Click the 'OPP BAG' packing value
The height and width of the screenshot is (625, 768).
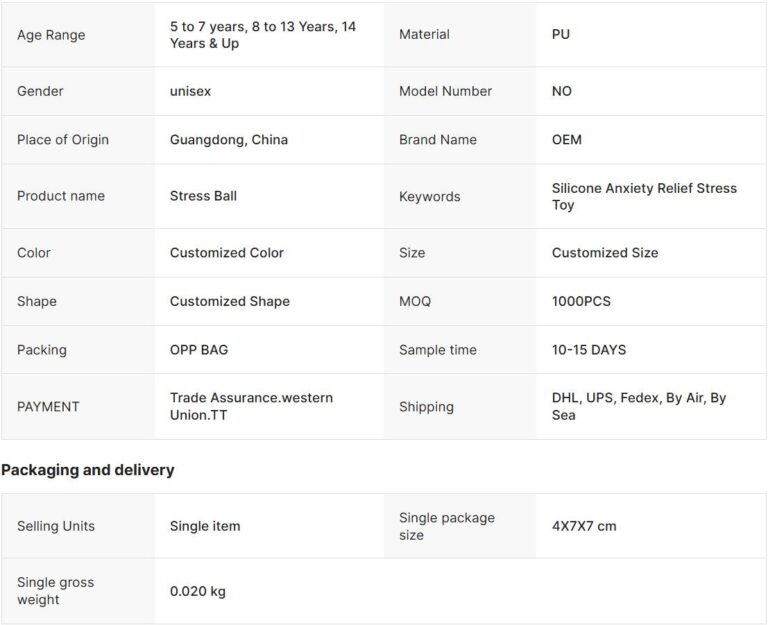click(x=199, y=350)
